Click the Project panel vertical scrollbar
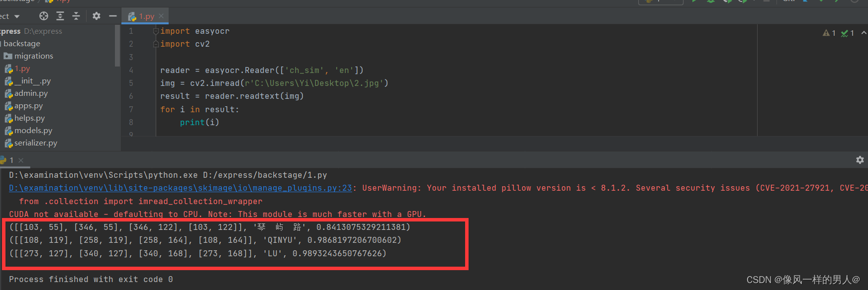The width and height of the screenshot is (868, 290). [117, 46]
